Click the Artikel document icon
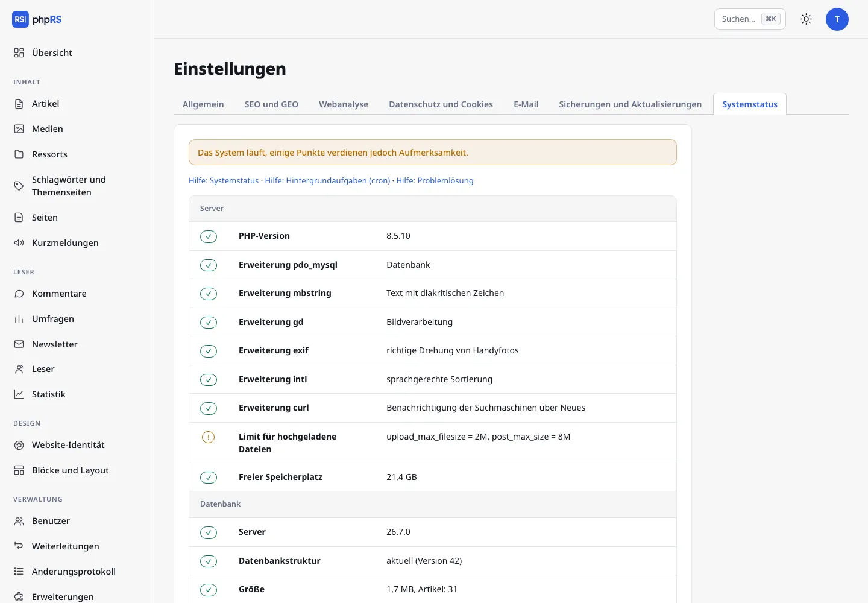Viewport: 868px width, 603px height. [19, 104]
